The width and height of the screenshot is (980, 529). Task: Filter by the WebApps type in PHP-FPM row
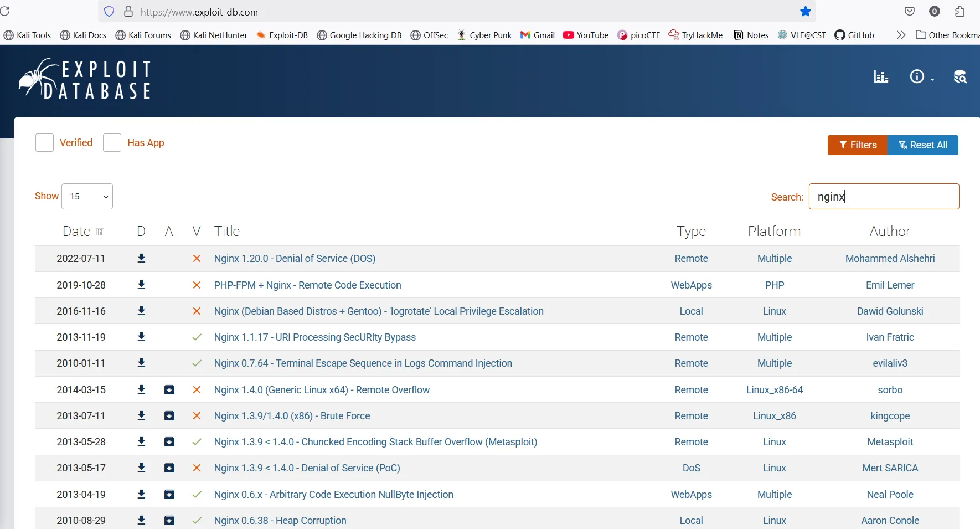pos(691,285)
